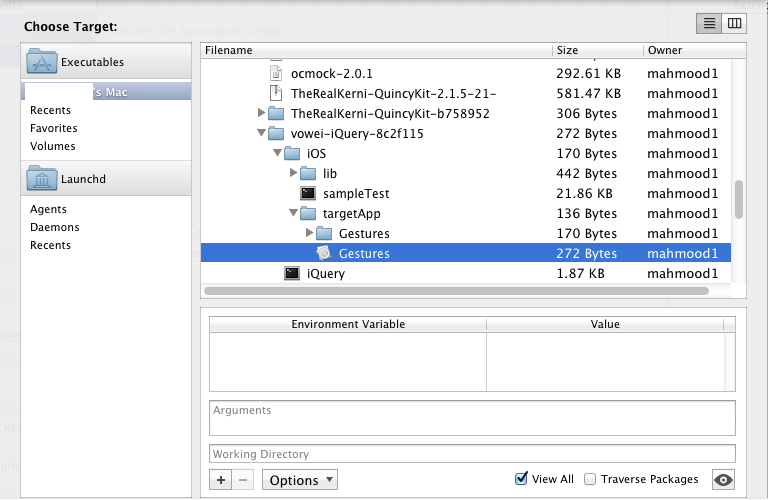The height and width of the screenshot is (500, 768).
Task: Select Daemons under Launchd
Action: pos(55,227)
